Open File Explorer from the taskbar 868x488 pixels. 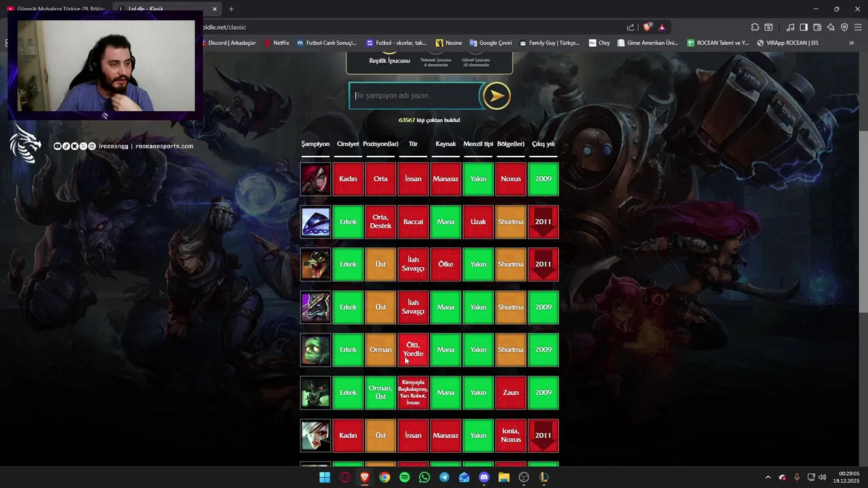(504, 477)
